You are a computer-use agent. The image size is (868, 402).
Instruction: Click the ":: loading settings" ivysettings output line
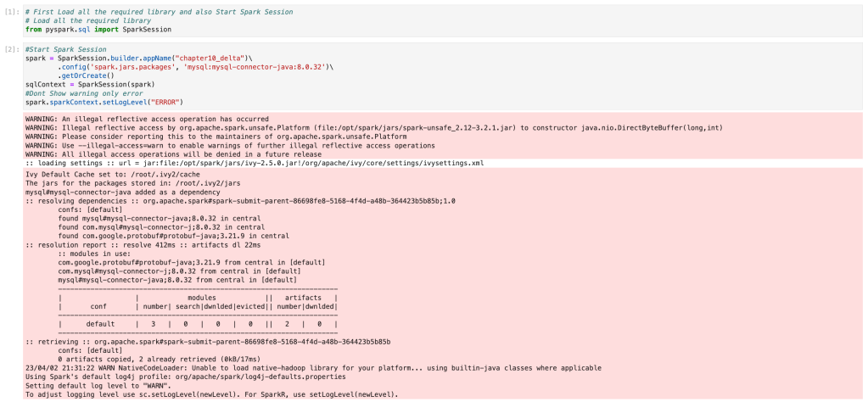[255, 162]
